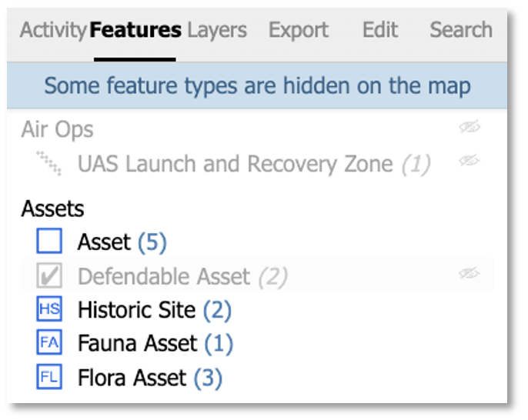528x420 pixels.
Task: Click the Asset square symbol icon
Action: click(x=48, y=243)
